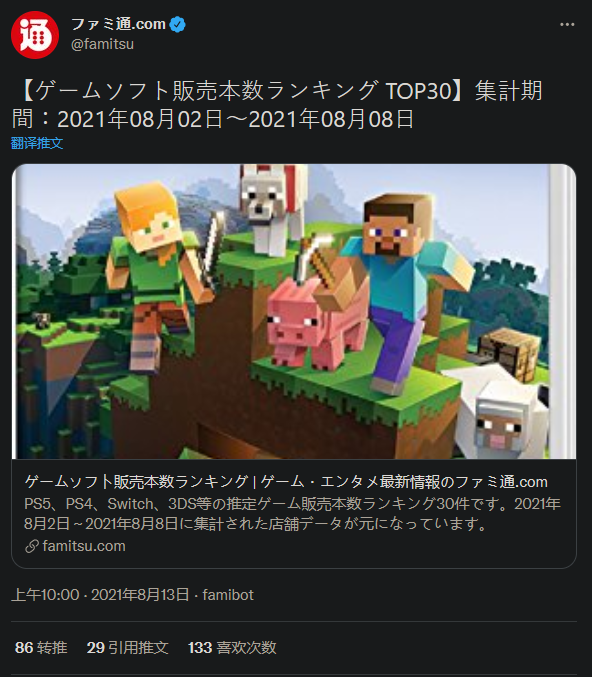Click the link chain icon beside famitsu.com
592x677 pixels.
(x=32, y=546)
